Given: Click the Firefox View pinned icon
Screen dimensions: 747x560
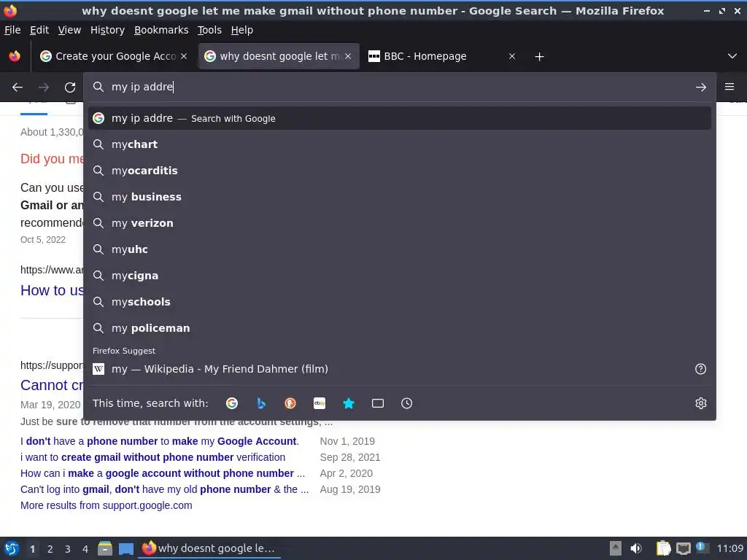Looking at the screenshot, I should point(15,56).
